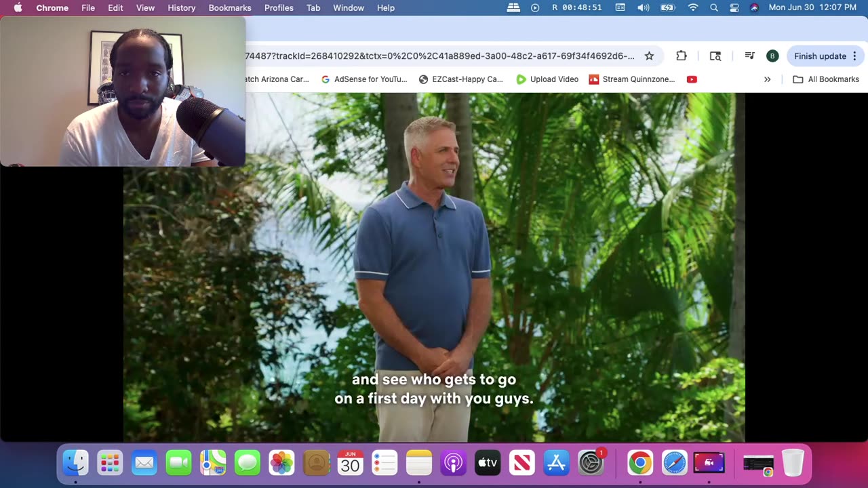
Task: Open Maps from the Dock
Action: (x=213, y=463)
